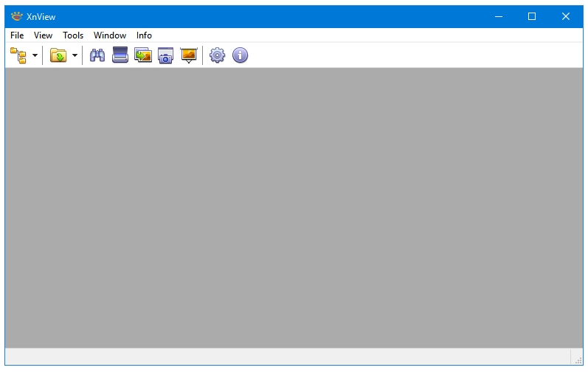Open the File menu

[17, 35]
